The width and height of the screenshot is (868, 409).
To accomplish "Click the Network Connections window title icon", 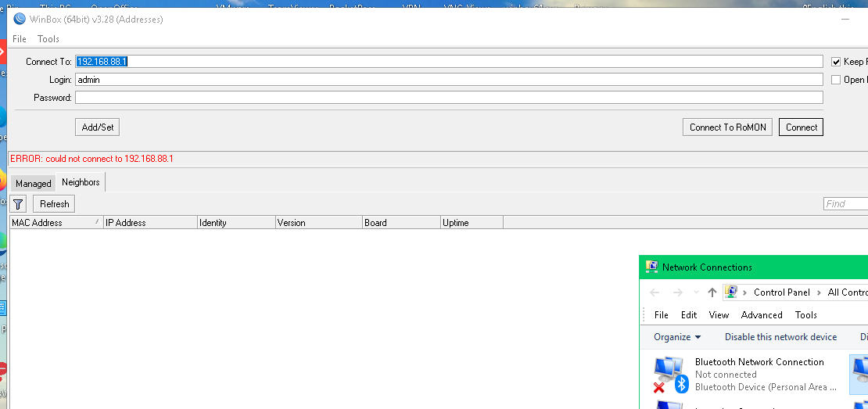I will point(652,267).
